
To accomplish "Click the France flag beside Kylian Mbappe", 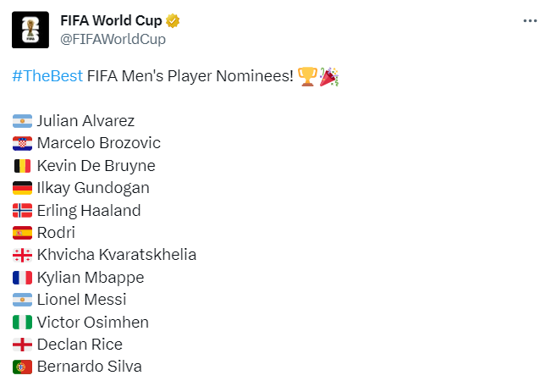I will coord(23,278).
